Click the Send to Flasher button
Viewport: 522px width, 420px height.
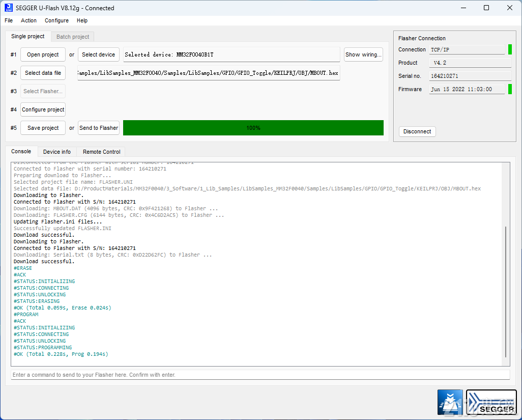pos(99,128)
